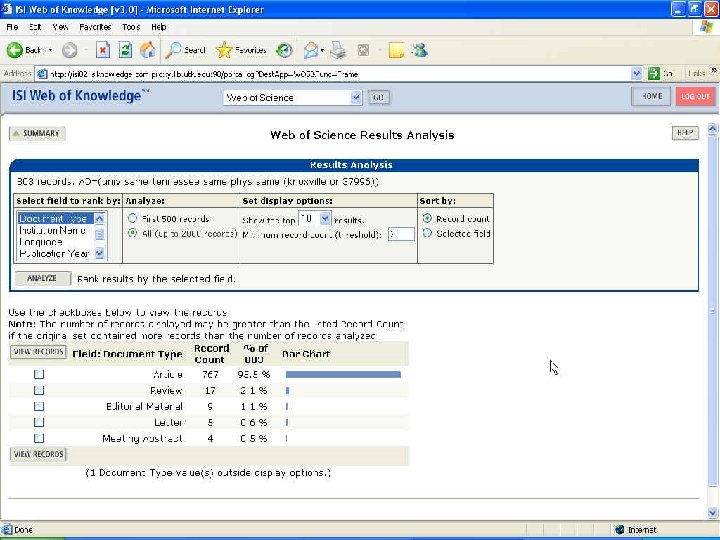Screen dimensions: 720x540
Task: Click the IE title bar page icon
Action: pos(7,9)
